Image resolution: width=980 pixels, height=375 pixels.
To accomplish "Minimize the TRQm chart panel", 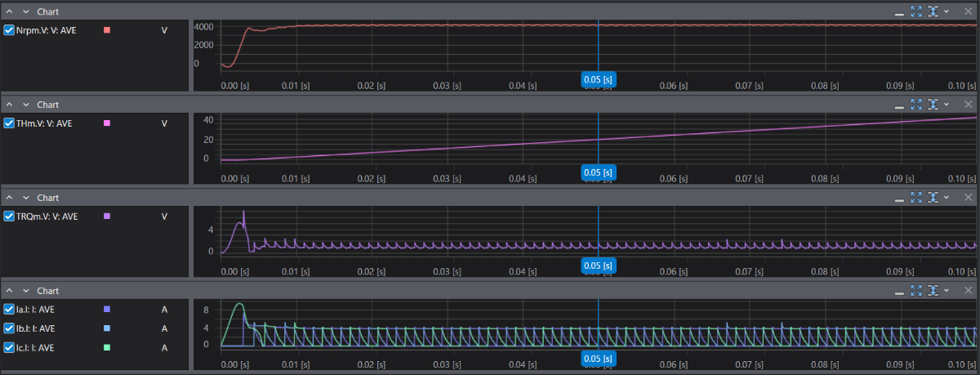I will (x=899, y=199).
